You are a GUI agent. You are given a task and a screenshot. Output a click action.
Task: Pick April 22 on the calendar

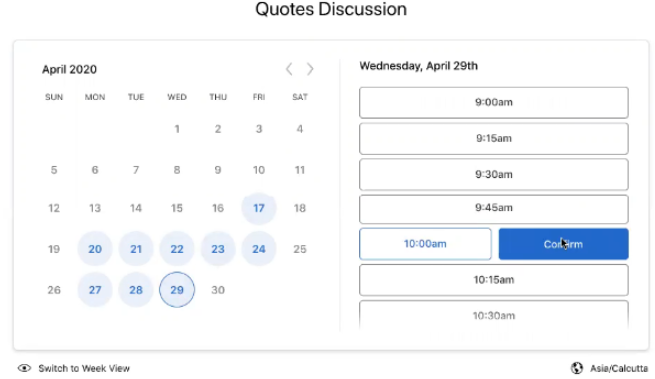coord(177,249)
